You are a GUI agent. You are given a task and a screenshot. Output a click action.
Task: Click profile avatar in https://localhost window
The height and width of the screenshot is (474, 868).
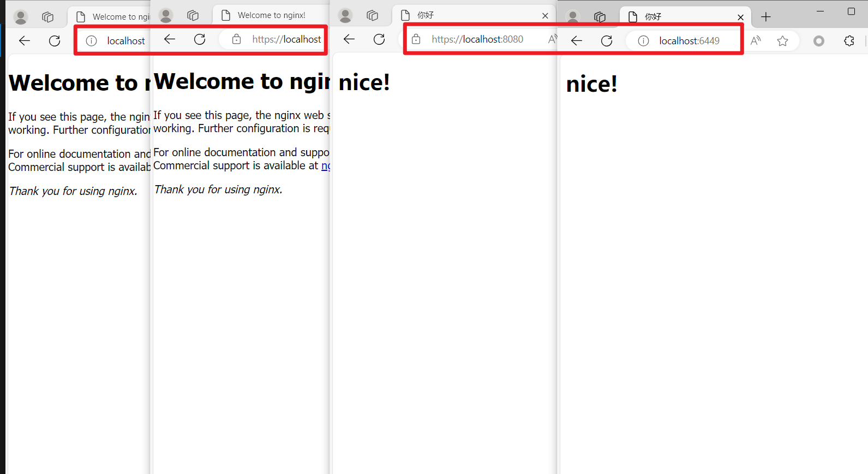click(166, 16)
